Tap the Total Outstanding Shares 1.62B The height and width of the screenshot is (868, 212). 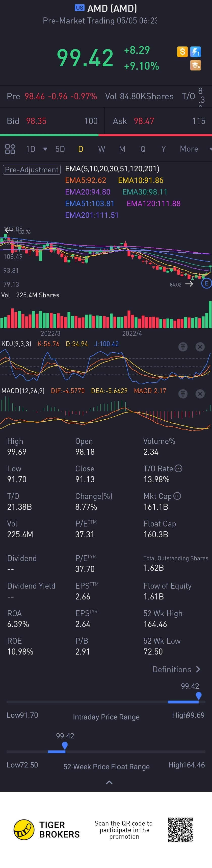click(x=153, y=568)
